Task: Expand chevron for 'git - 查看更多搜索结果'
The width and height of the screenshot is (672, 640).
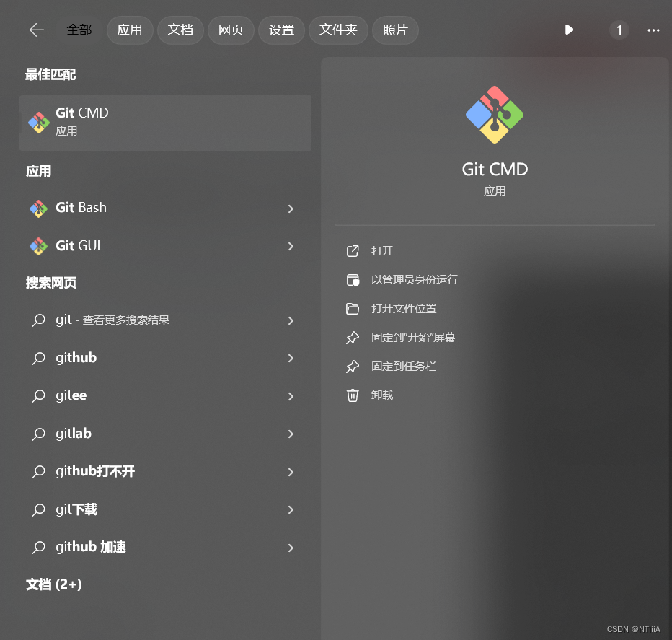Action: tap(291, 320)
